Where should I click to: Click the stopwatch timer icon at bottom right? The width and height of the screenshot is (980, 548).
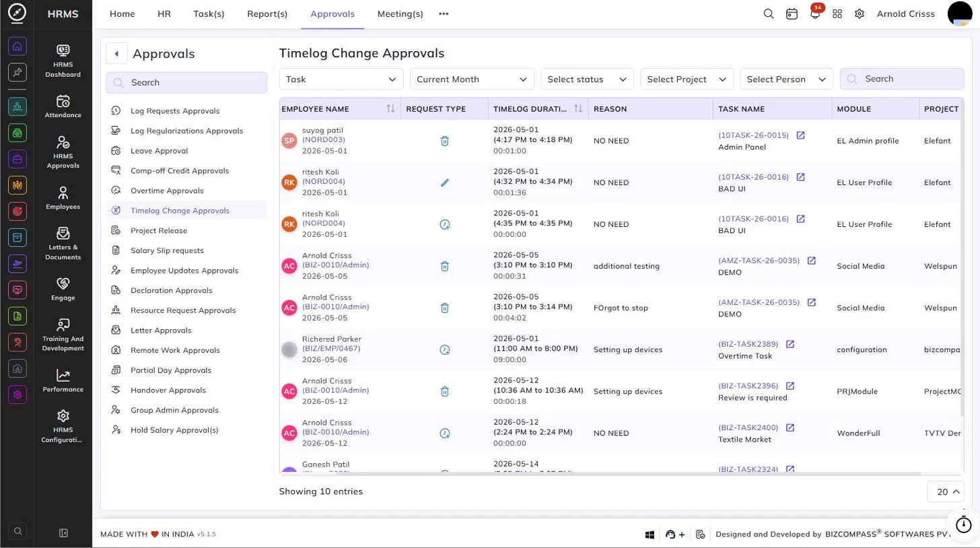[x=964, y=523]
